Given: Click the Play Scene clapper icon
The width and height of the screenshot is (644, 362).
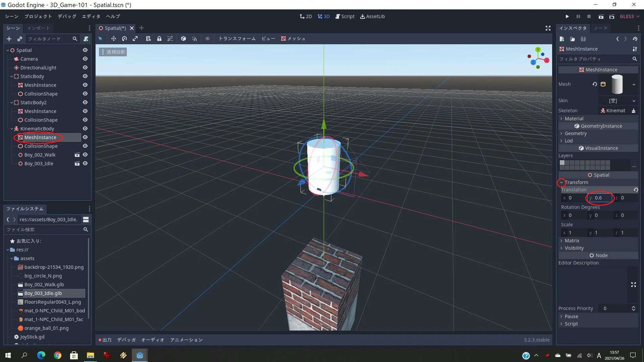Looking at the screenshot, I should pos(601,16).
